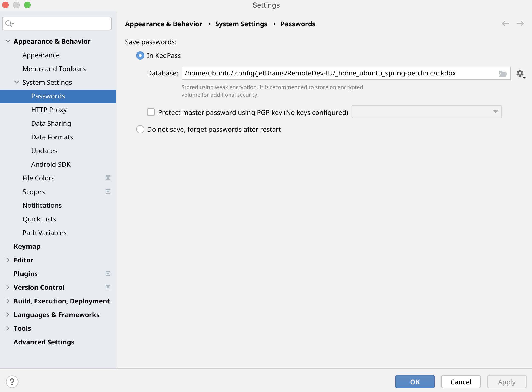This screenshot has width=532, height=392.
Task: Select Do not save, forget passwords after restart
Action: (140, 129)
